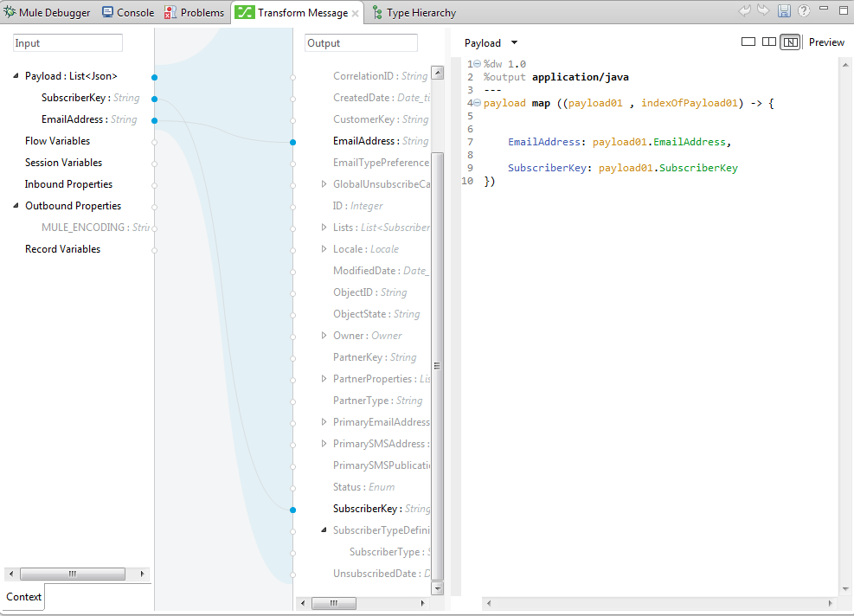Click the undo arrow icon
854x616 pixels.
pos(745,11)
